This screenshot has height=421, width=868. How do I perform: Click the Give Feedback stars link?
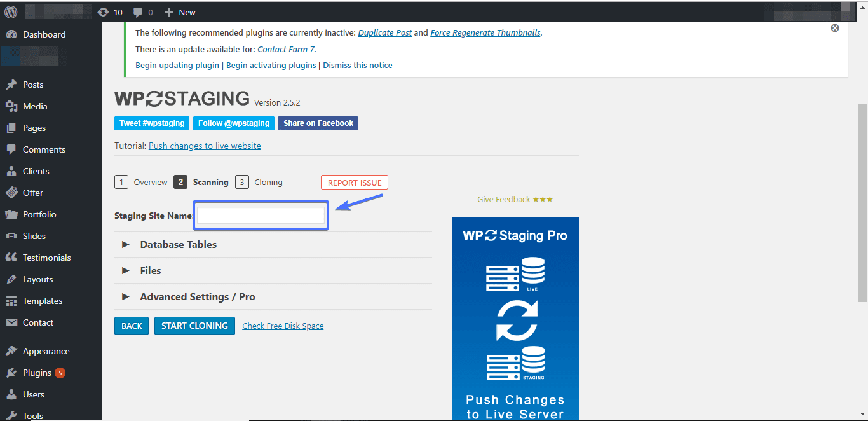(x=515, y=199)
